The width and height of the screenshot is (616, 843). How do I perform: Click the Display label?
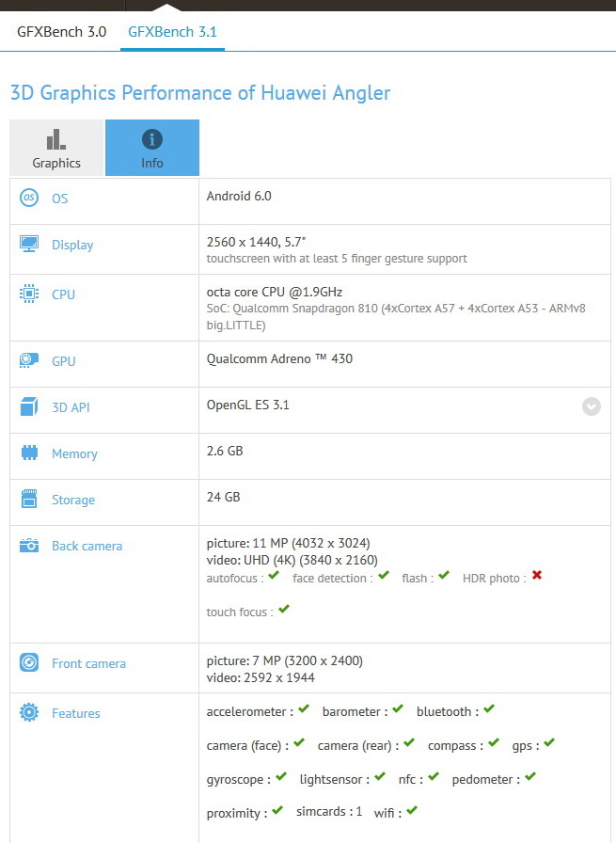pyautogui.click(x=72, y=245)
